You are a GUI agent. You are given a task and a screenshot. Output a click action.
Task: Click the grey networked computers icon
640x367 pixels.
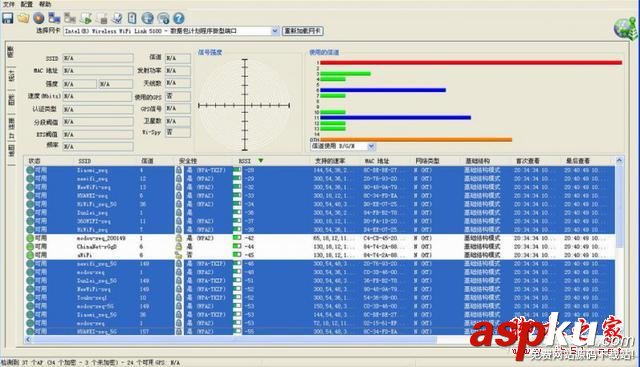coord(70,18)
